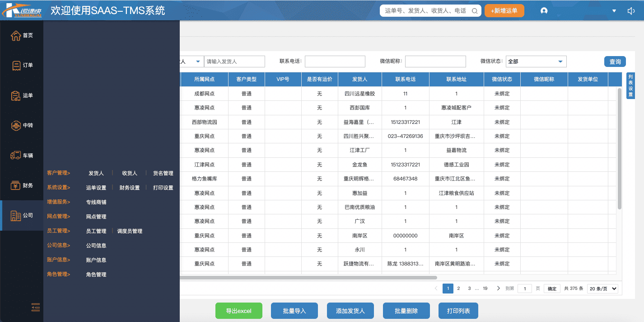The height and width of the screenshot is (322, 644).
Task: Collapse sidebar using bottom menu toggle icon
Action: (x=36, y=307)
